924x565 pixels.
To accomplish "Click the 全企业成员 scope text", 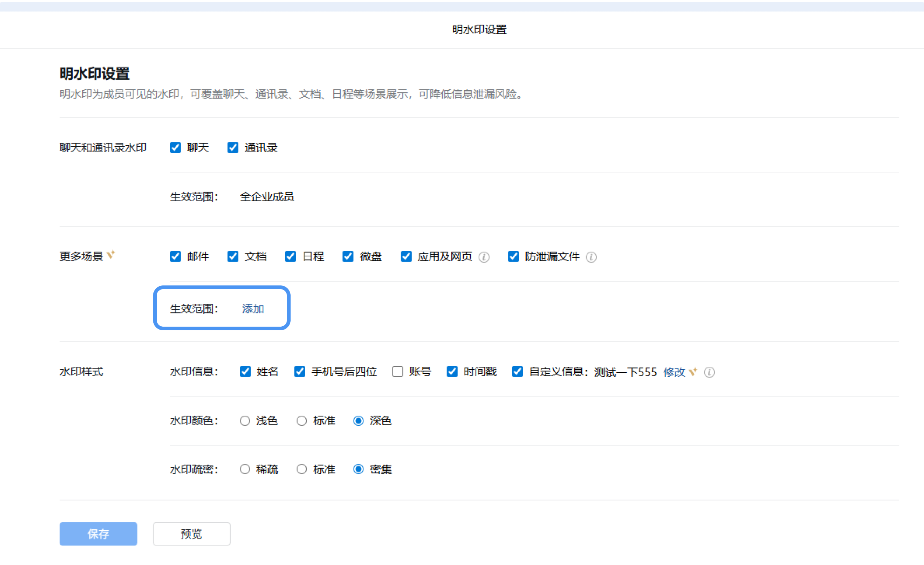I will point(267,197).
